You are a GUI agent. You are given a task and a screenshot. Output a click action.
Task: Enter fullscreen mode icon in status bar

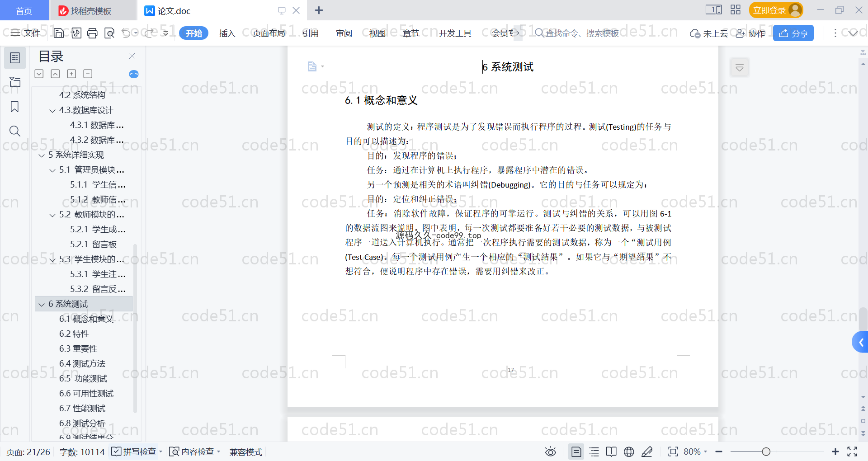(852, 452)
